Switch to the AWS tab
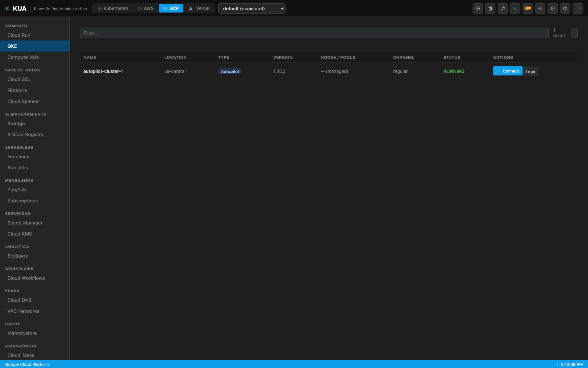The image size is (588, 368). coord(146,8)
